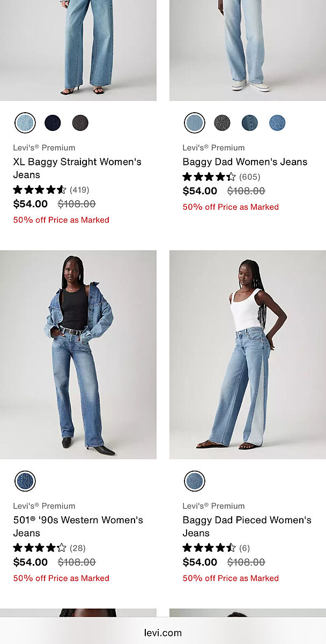Tap the levi.com address bar
This screenshot has width=326, height=644.
click(163, 633)
